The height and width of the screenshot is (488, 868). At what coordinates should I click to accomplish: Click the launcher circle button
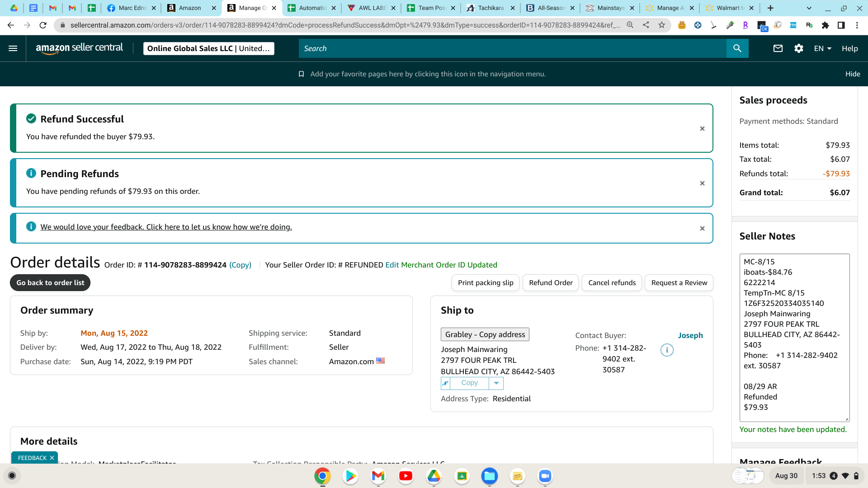(12, 476)
